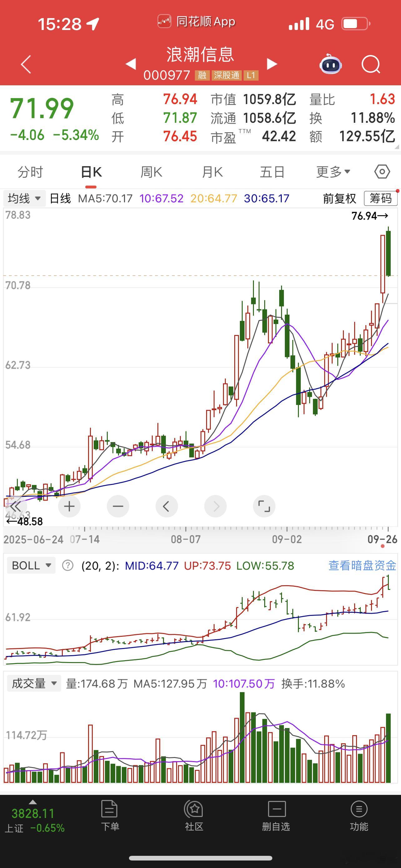Viewport: 401px width, 868px height.
Task: Enter fullscreen chart mode
Action: [x=264, y=506]
